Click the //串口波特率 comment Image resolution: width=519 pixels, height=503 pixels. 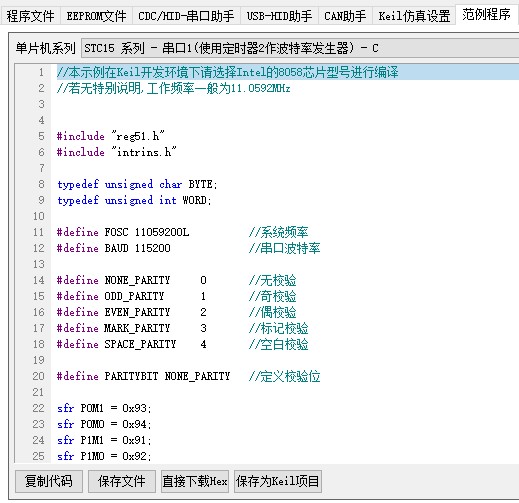pos(284,248)
